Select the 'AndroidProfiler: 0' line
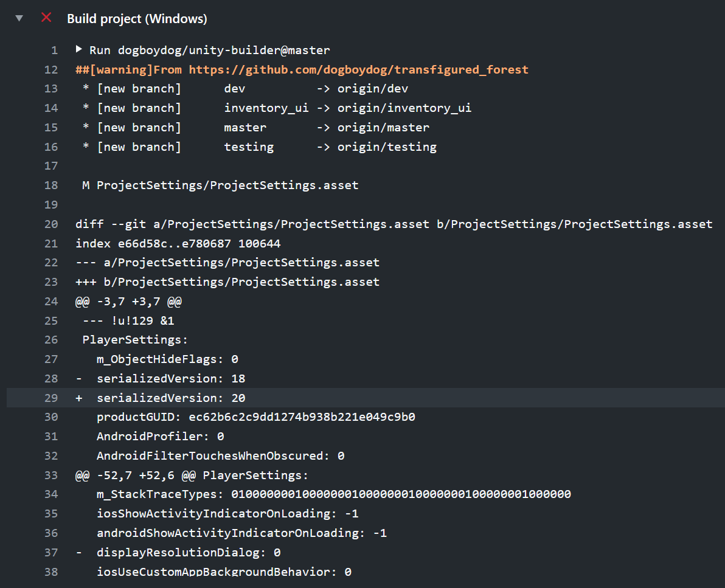This screenshot has height=588, width=725. click(x=161, y=437)
